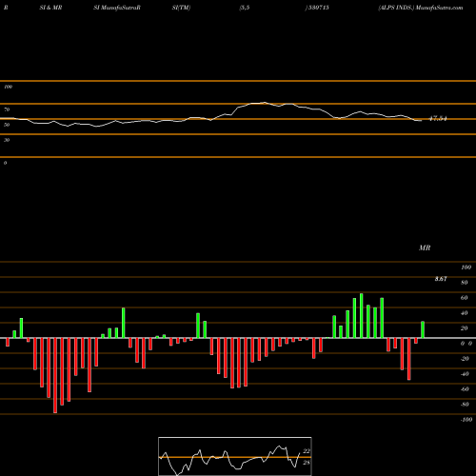Viewport: 476px width, 476px height.
Task: Click the value 28 in mini chart
Action: tap(307, 463)
